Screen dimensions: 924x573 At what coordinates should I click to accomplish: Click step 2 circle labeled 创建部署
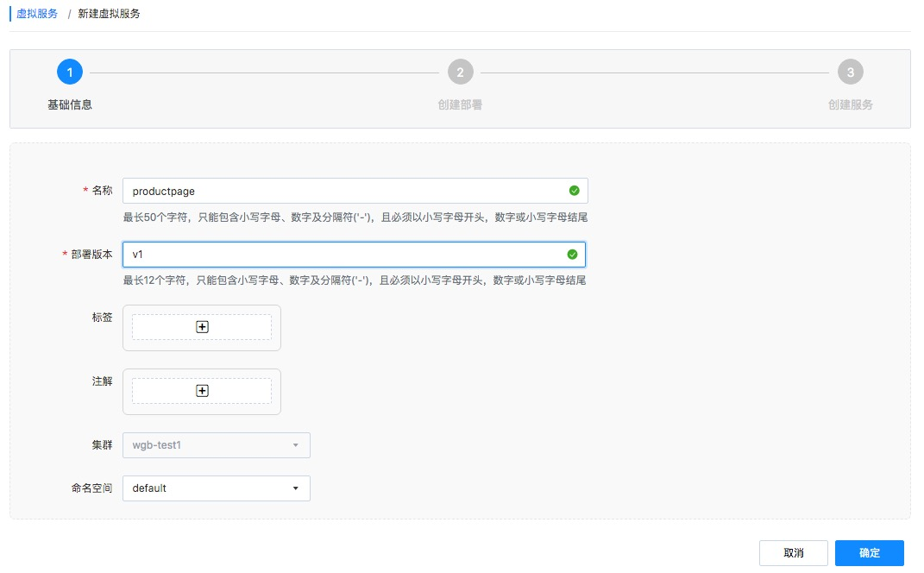pos(460,72)
